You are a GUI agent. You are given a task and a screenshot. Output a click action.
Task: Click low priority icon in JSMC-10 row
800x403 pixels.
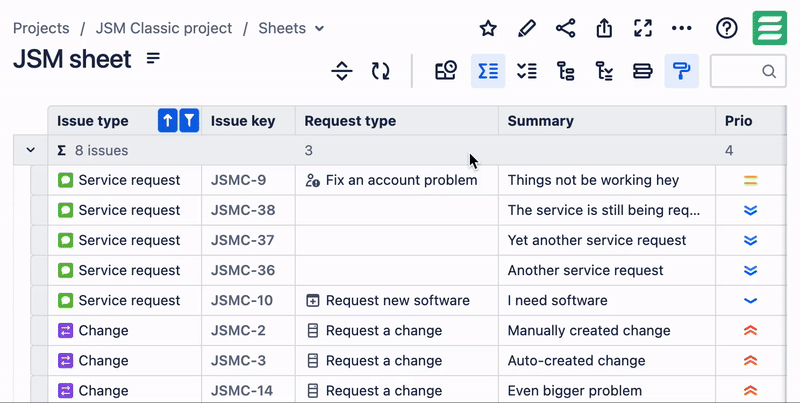point(751,300)
